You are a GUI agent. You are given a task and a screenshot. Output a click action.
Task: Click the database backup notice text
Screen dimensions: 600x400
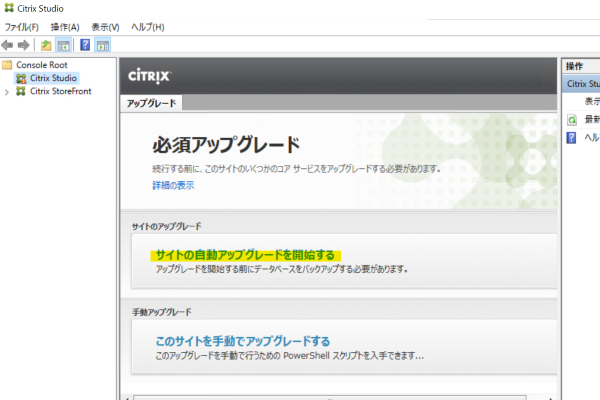282,269
